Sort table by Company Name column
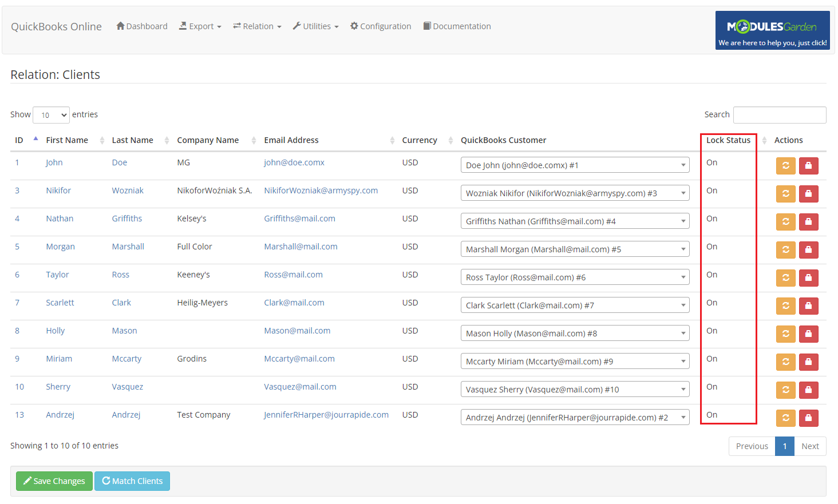 [216, 140]
